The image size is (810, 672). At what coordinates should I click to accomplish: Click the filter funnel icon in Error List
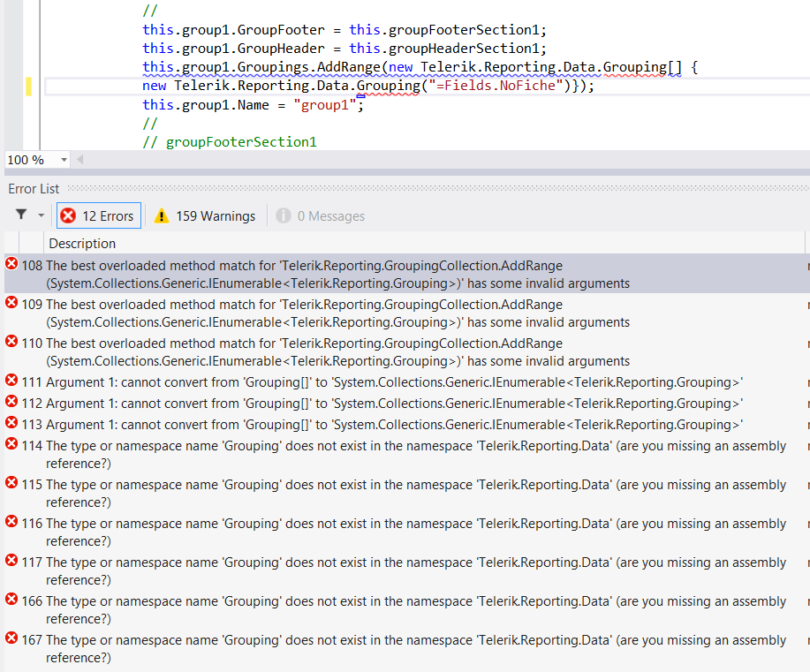coord(21,215)
